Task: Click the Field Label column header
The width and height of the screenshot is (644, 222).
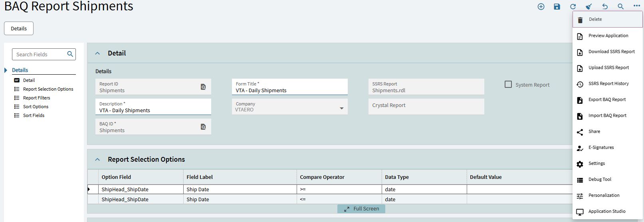Action: pyautogui.click(x=240, y=177)
